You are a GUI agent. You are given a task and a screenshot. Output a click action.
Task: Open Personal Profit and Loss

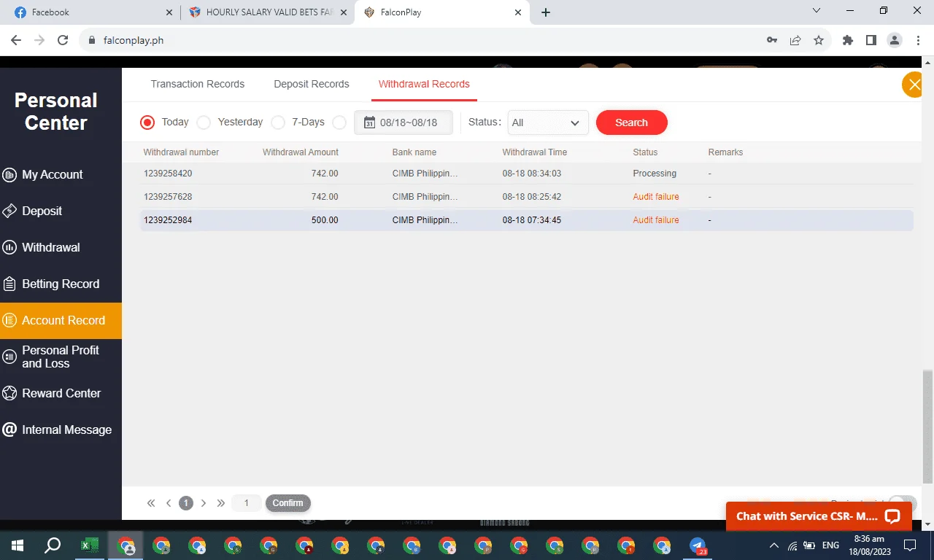[x=61, y=357]
